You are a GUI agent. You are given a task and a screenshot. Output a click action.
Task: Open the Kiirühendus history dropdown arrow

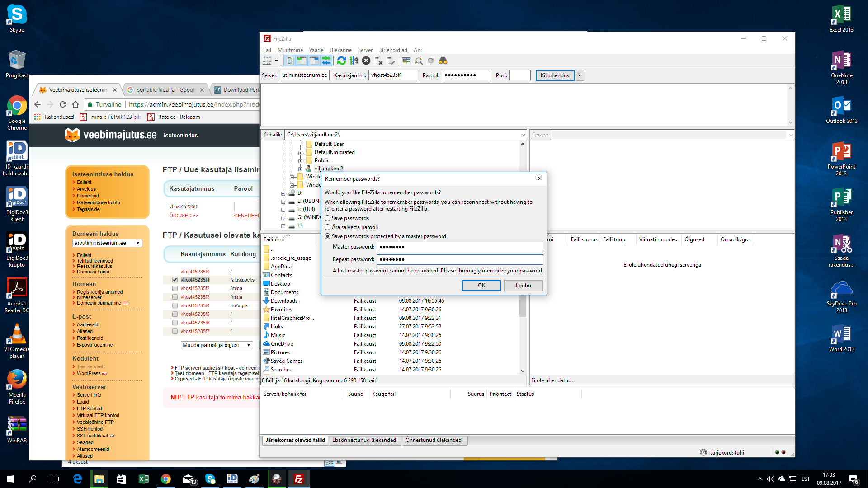[x=580, y=75]
